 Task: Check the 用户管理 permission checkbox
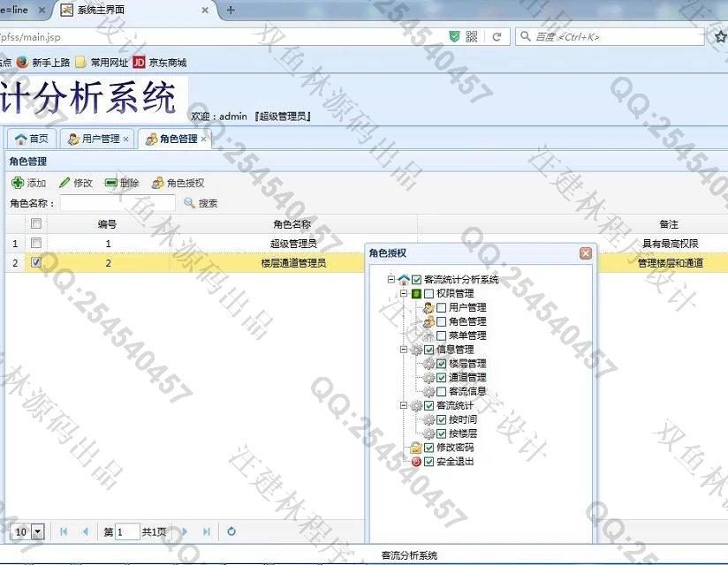[x=442, y=307]
